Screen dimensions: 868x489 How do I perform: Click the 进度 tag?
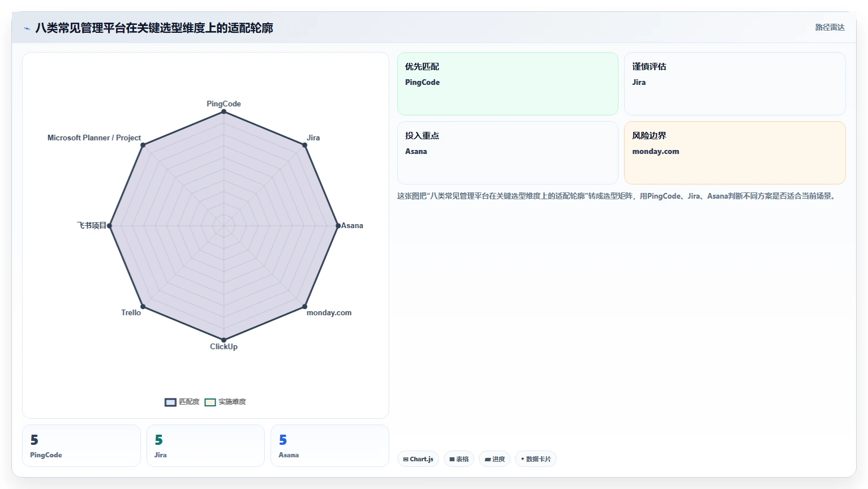click(x=495, y=459)
